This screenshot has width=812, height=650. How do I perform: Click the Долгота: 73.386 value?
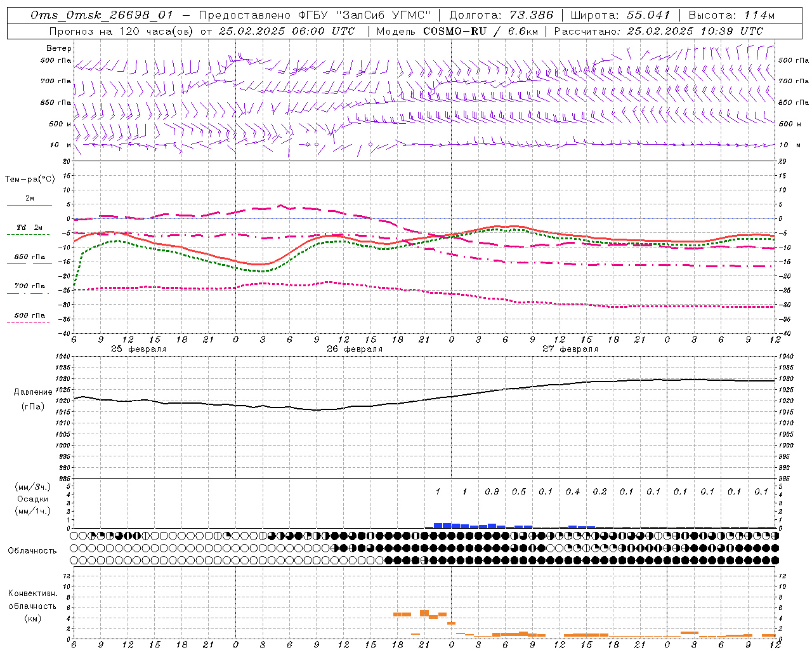tap(501, 15)
